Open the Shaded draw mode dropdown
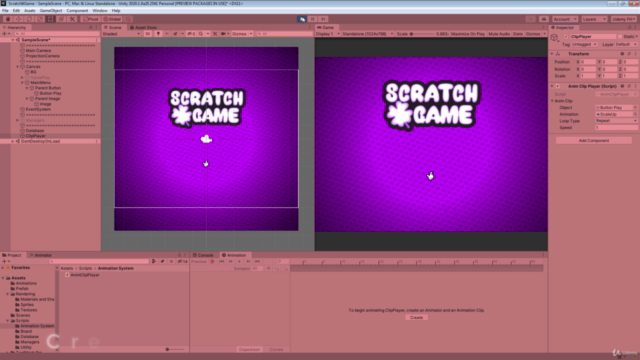The height and width of the screenshot is (360, 640). pos(121,34)
